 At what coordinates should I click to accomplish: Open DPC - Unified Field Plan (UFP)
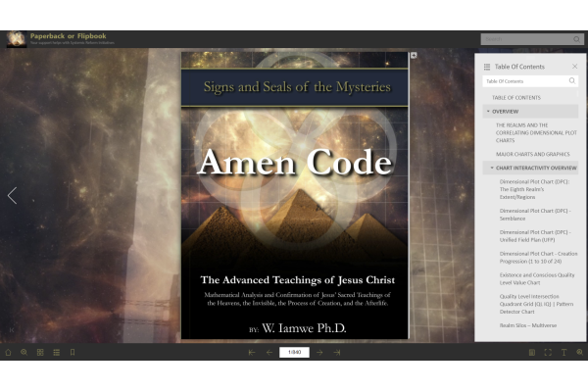(535, 236)
